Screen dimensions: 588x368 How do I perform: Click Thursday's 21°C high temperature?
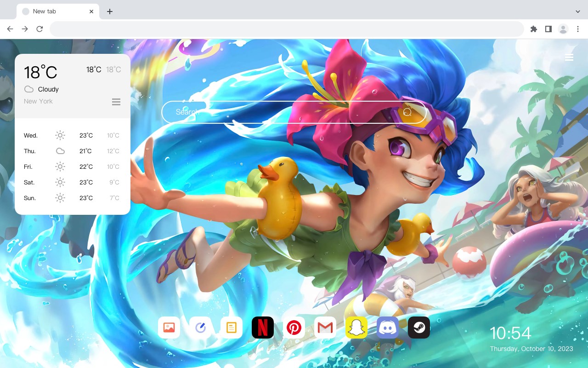86,151
